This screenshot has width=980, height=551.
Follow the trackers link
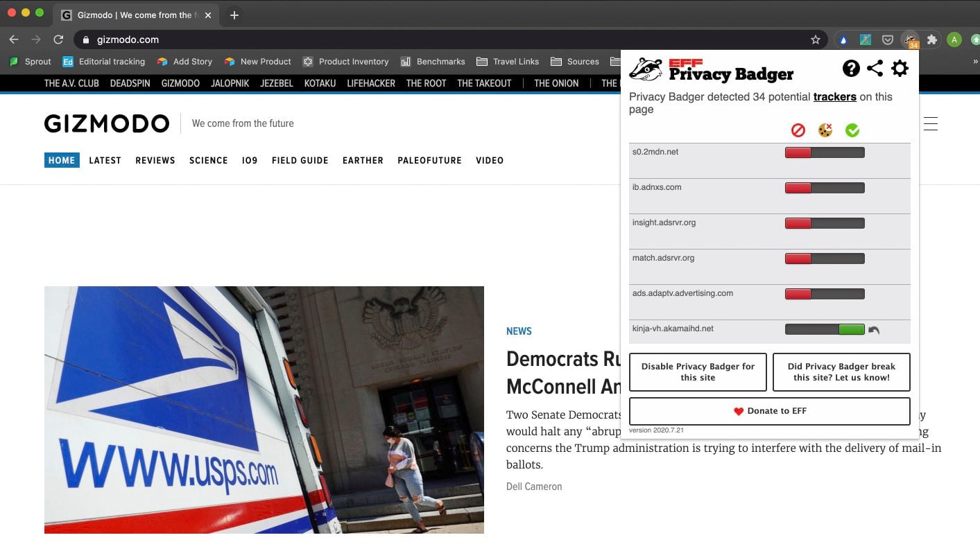834,97
